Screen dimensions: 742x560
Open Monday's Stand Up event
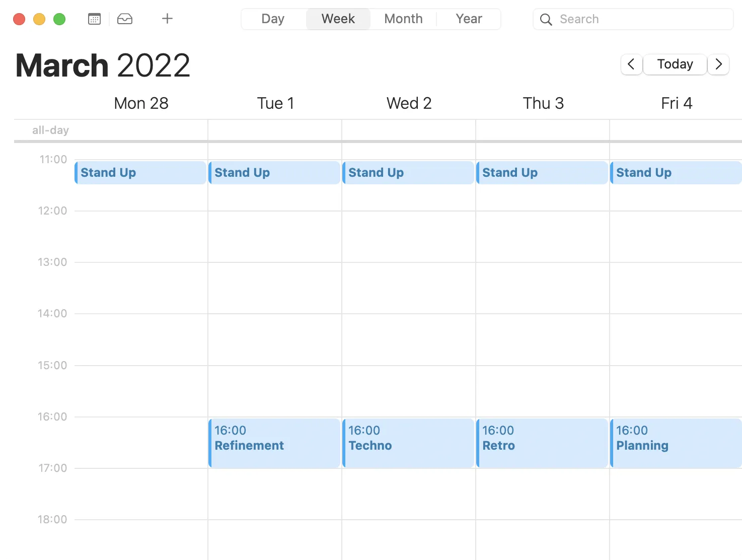[140, 173]
